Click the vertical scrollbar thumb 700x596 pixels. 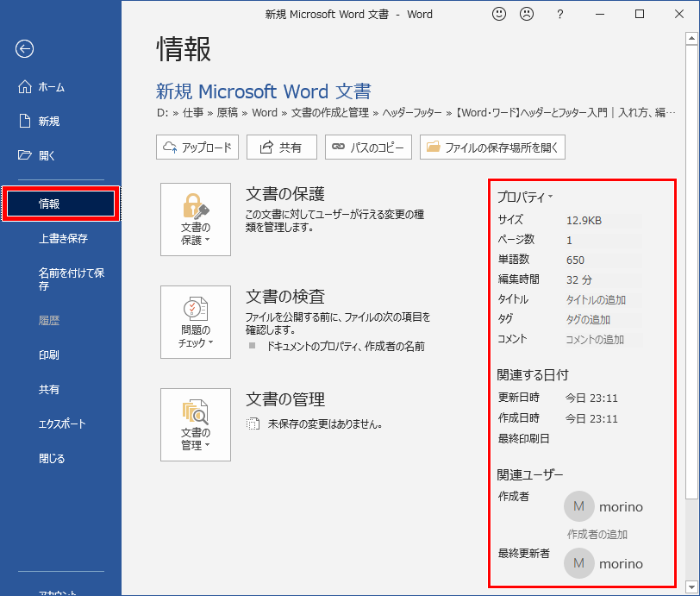coord(692,272)
